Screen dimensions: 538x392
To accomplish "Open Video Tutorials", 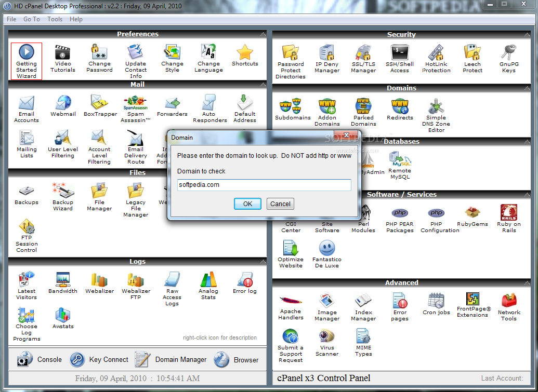I will [x=63, y=59].
